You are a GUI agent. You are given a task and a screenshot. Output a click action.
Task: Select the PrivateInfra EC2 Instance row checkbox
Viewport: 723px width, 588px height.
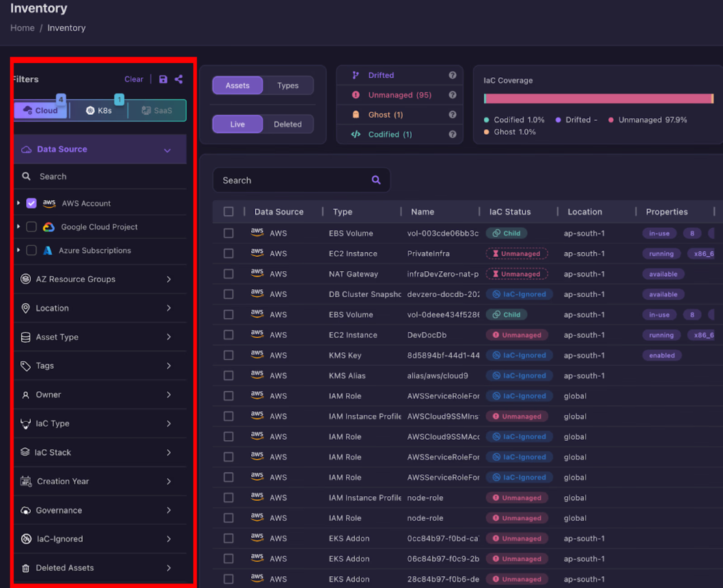[x=229, y=254]
